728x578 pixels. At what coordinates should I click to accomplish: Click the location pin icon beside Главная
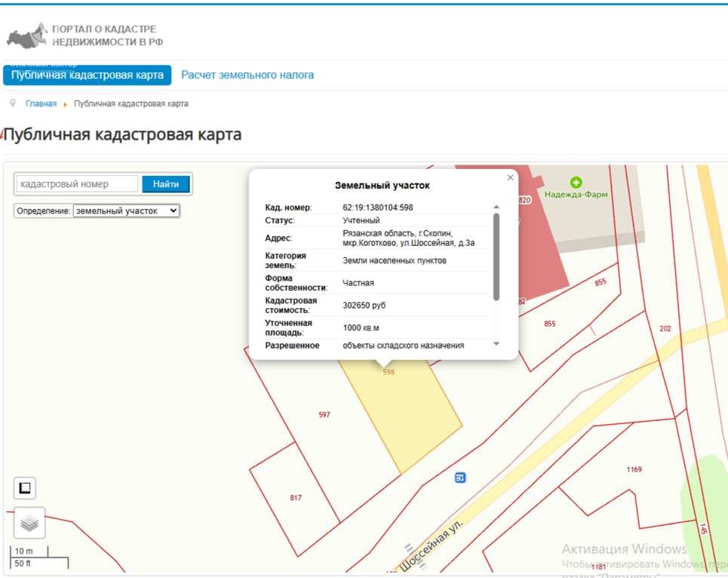pos(13,103)
